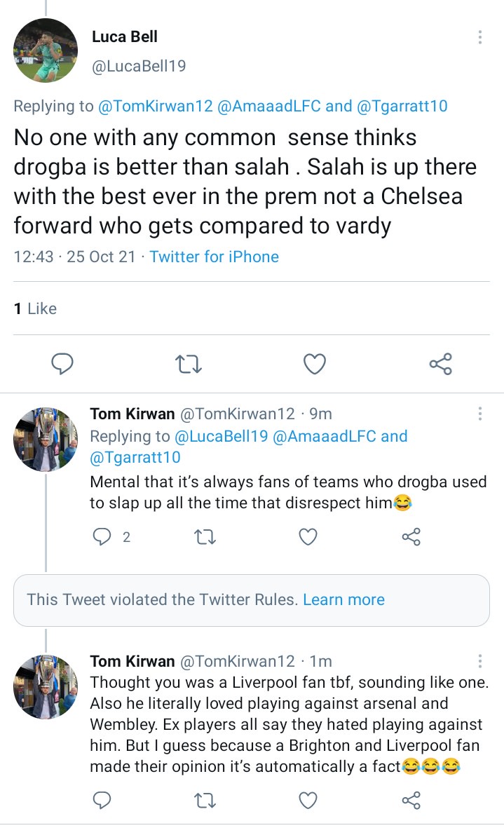The image size is (504, 835).
Task: Open Luca Bell's profile picture
Action: point(46,50)
